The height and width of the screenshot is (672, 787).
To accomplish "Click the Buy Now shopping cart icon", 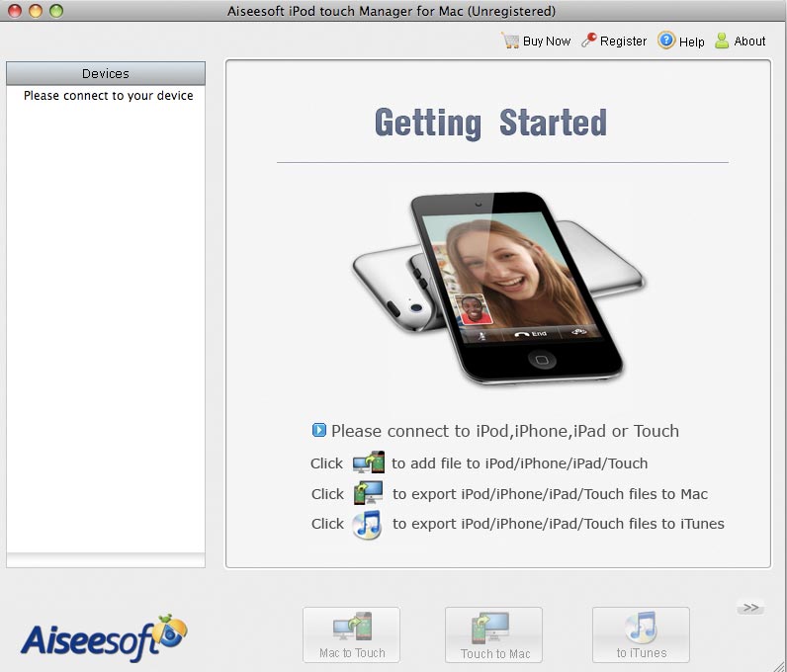I will point(510,41).
